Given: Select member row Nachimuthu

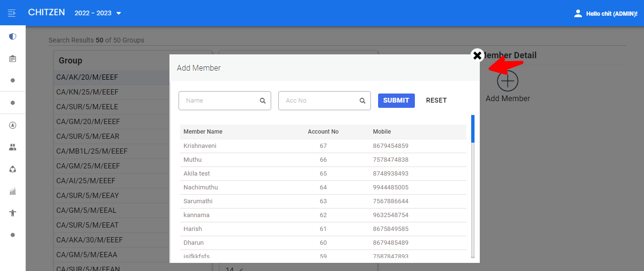Looking at the screenshot, I should coord(323,188).
